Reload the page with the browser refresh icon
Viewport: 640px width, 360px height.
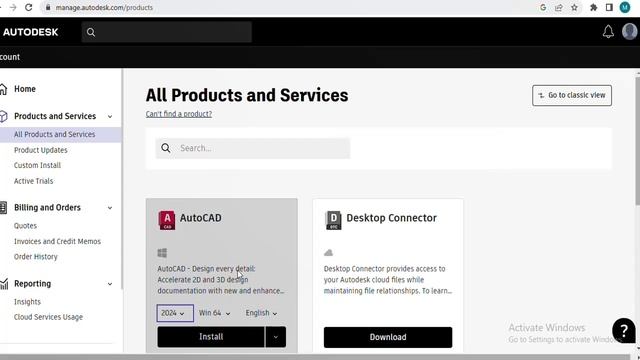coord(29,7)
